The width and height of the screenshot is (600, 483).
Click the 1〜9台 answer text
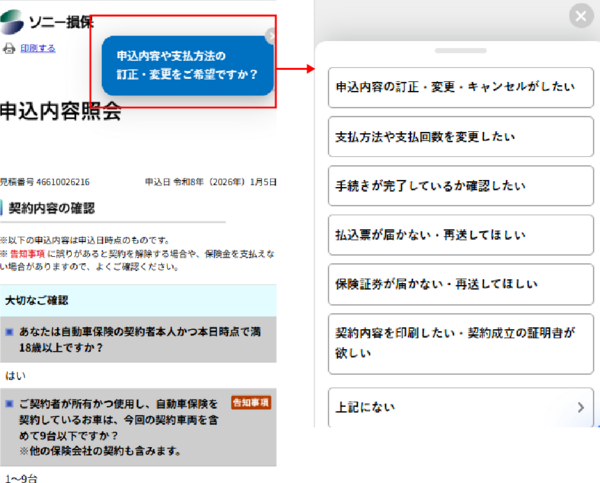point(21,478)
